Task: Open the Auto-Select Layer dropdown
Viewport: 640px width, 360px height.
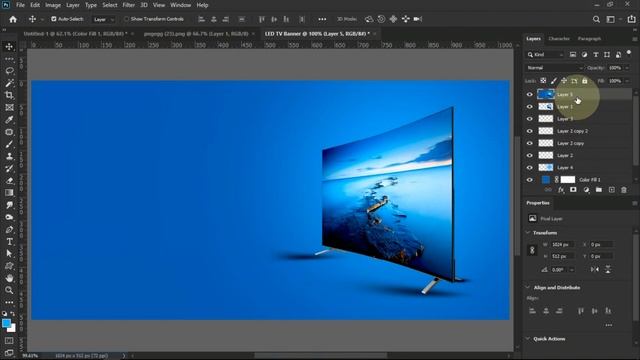Action: [x=103, y=19]
